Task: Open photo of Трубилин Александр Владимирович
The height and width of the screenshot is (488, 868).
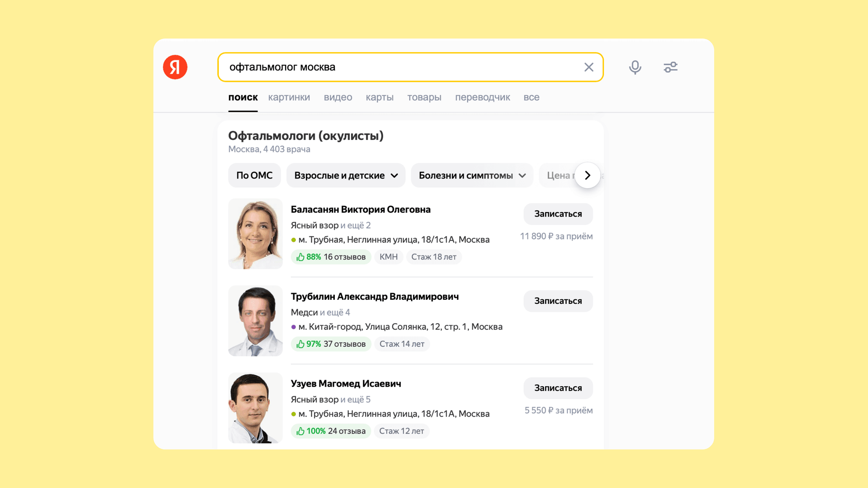Action: click(x=255, y=321)
